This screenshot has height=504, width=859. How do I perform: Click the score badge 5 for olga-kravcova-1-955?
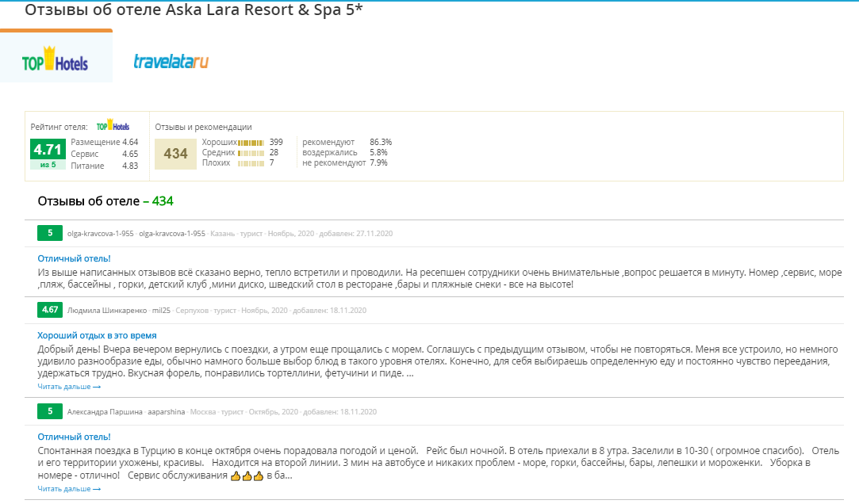point(50,233)
